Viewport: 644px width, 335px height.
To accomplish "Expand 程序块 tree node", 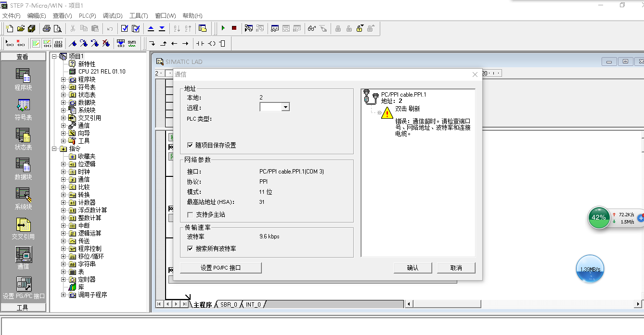I will pyautogui.click(x=63, y=79).
